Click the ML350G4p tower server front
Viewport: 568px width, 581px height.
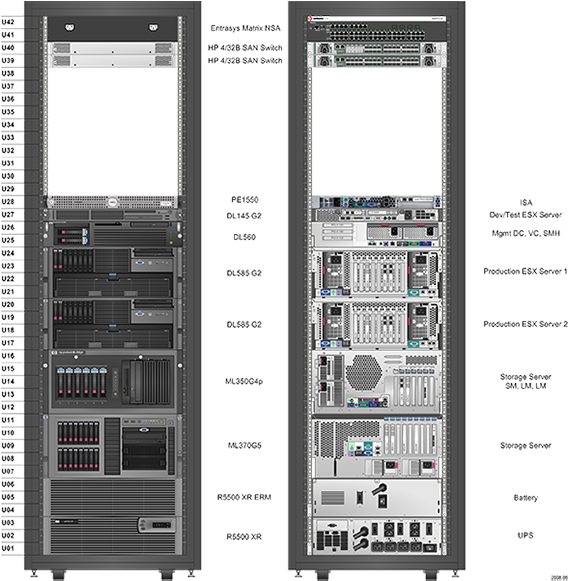113,382
